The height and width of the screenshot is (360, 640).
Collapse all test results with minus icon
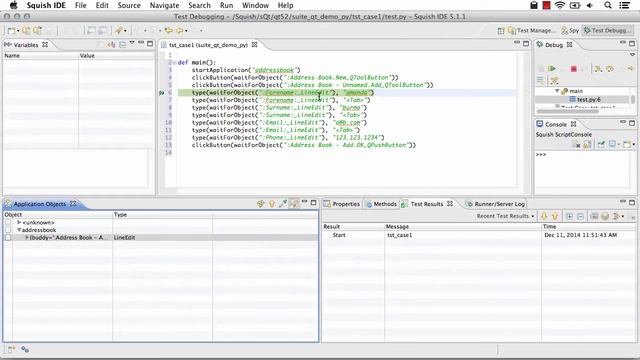(580, 216)
